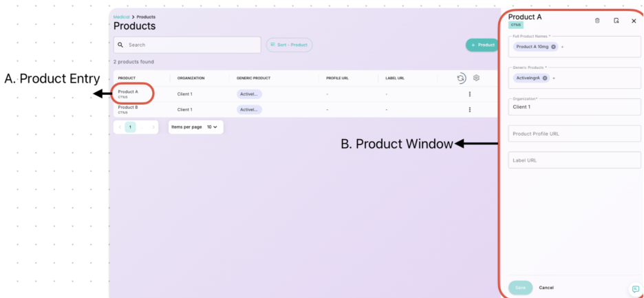Go to the next page arrow
Image resolution: width=644 pixels, height=298 pixels.
[x=153, y=127]
